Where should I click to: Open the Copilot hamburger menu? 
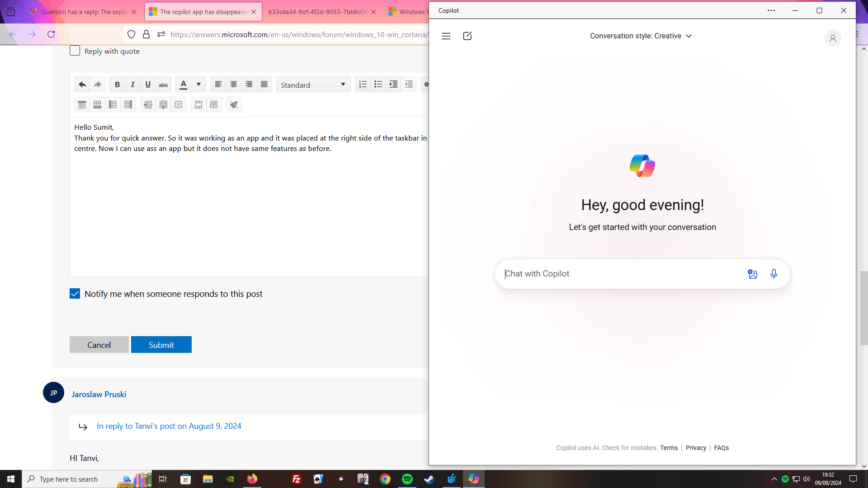point(446,36)
